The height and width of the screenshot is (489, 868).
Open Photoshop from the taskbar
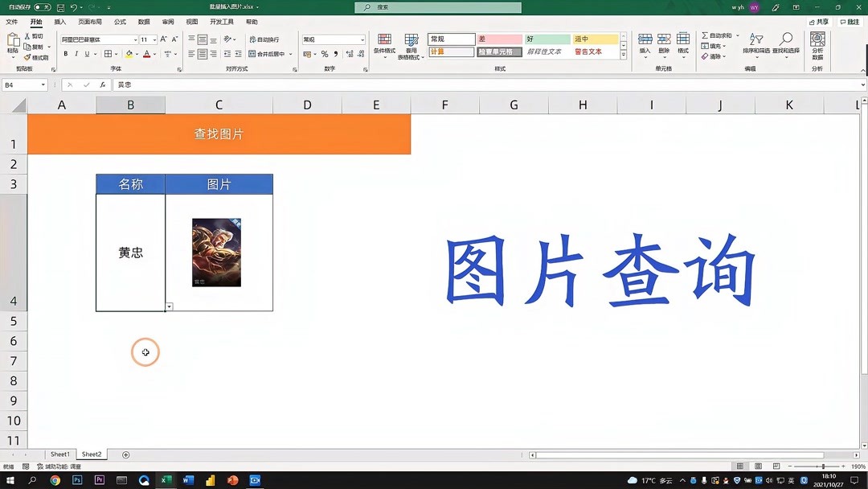click(77, 479)
